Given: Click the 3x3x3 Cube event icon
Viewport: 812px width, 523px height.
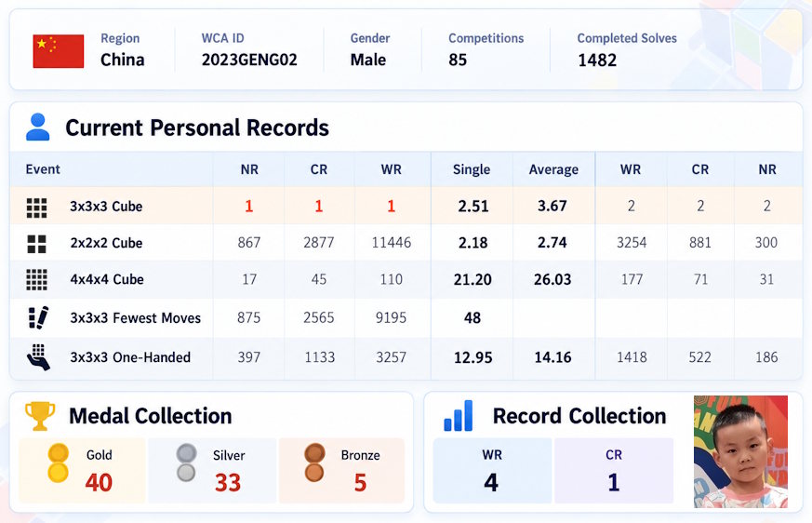Looking at the screenshot, I should coord(37,208).
